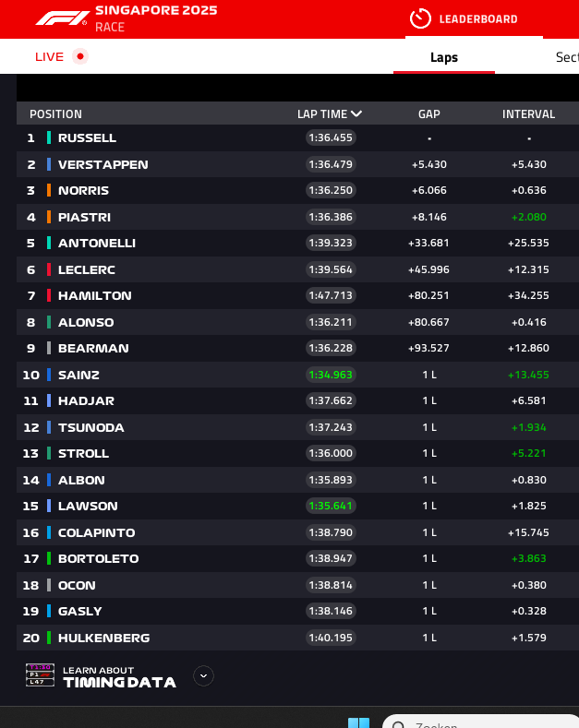Switch to the Laps tab
This screenshot has width=579, height=728.
point(444,57)
